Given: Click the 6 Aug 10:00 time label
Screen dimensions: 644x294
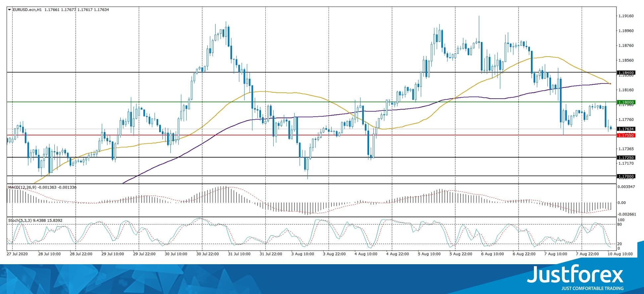Looking at the screenshot, I should click(x=492, y=254).
